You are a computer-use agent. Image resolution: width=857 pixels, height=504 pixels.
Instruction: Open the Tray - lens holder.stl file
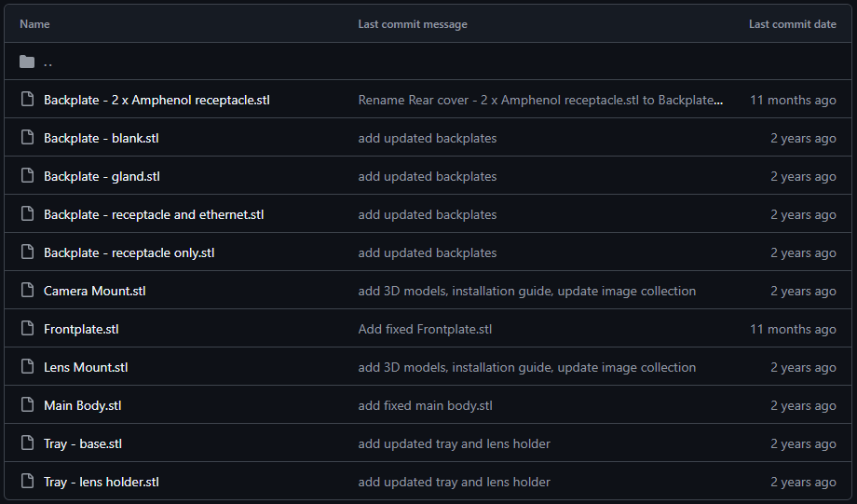point(102,482)
